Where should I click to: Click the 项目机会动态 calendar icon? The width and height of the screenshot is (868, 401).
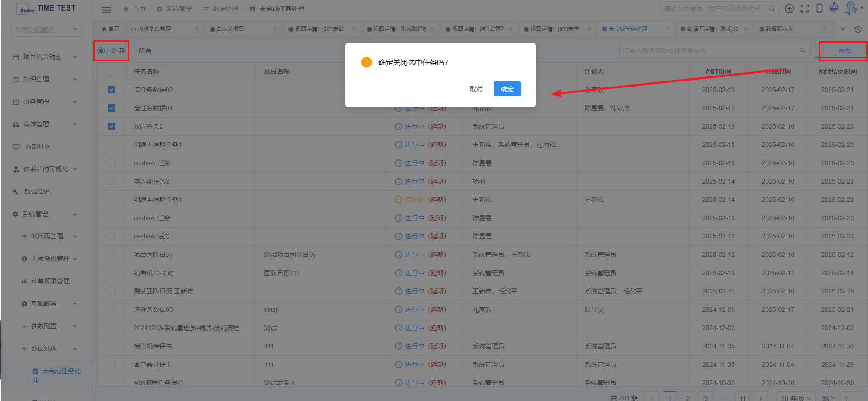click(x=16, y=57)
